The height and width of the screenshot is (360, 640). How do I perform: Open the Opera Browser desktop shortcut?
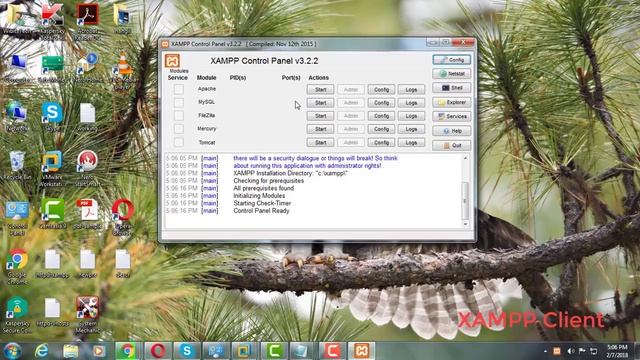coord(122,217)
